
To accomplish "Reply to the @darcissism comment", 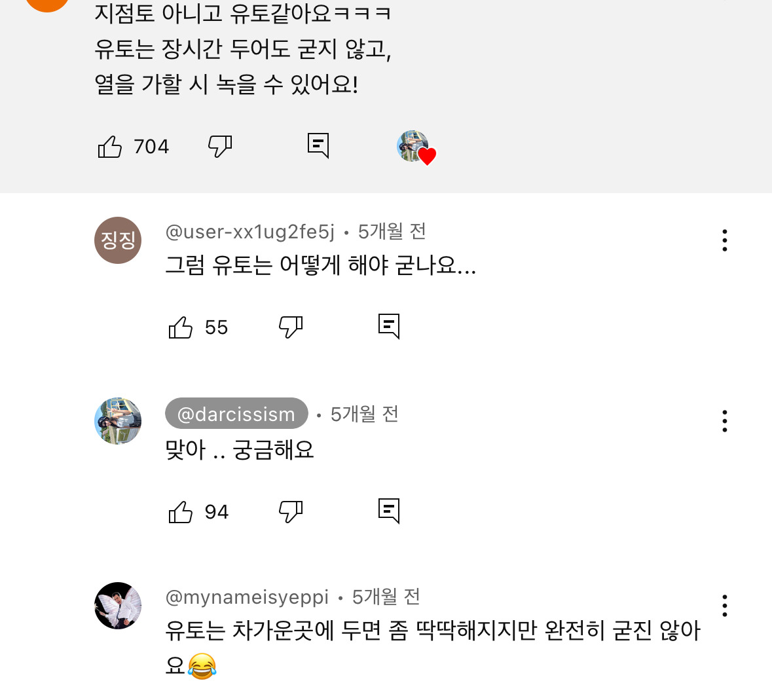I will coord(389,511).
